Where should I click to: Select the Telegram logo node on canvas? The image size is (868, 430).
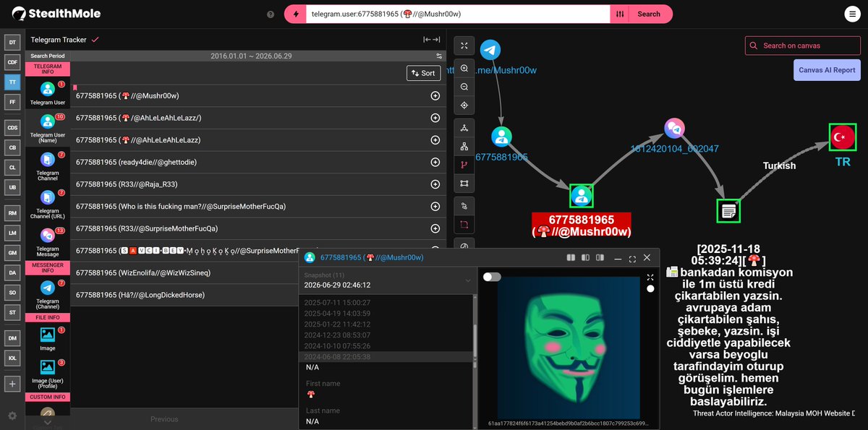click(x=490, y=50)
